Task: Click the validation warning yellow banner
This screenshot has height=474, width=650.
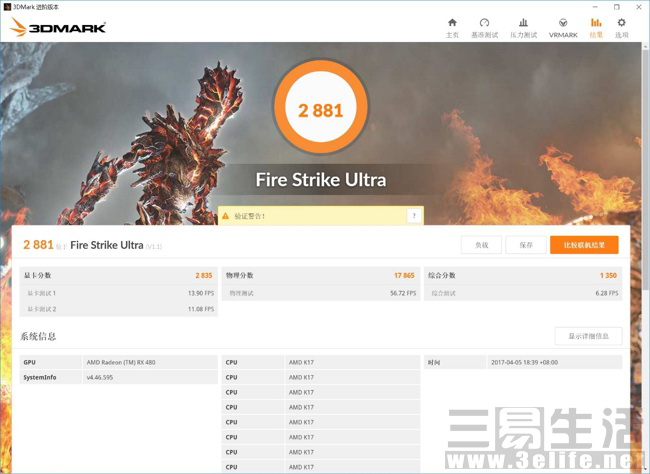Action: pos(321,216)
